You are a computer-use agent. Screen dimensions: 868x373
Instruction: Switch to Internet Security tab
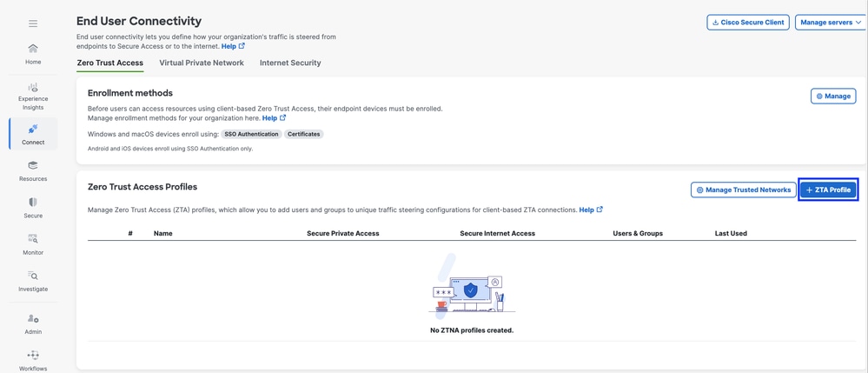[290, 63]
